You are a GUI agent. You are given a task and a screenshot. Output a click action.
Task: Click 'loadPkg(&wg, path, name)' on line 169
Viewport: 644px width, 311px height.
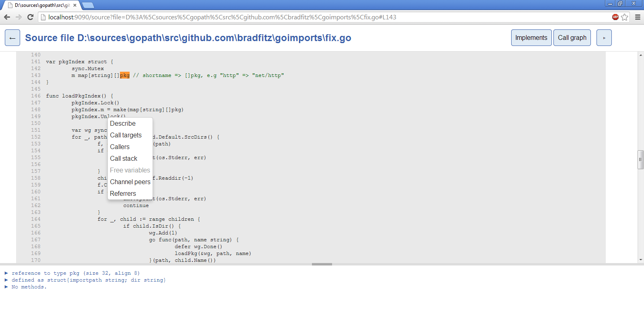coord(213,253)
